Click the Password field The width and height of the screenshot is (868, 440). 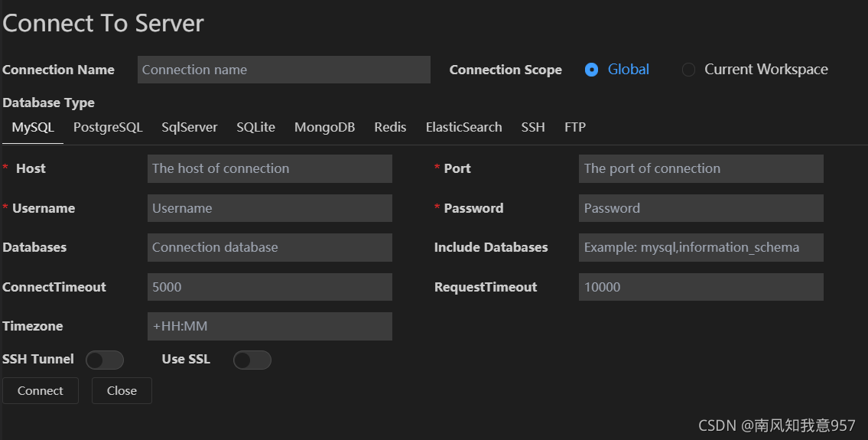tap(701, 208)
